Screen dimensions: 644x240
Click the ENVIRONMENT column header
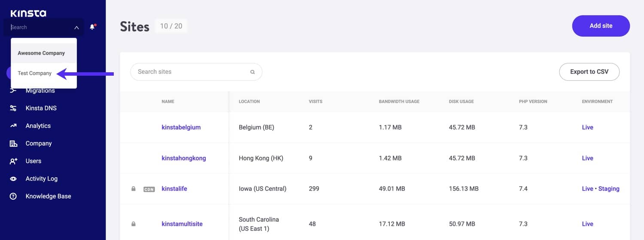tap(597, 102)
